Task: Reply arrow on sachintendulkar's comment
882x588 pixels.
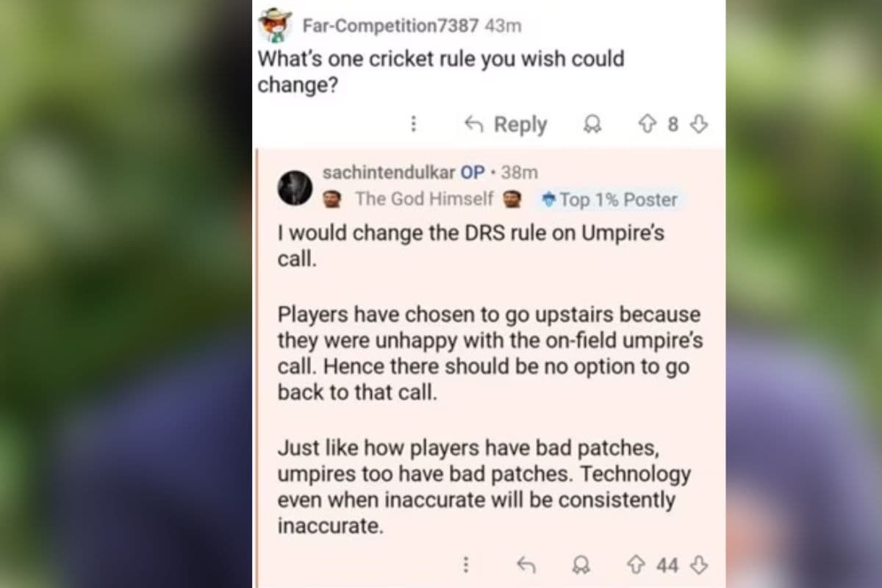Action: click(x=526, y=564)
